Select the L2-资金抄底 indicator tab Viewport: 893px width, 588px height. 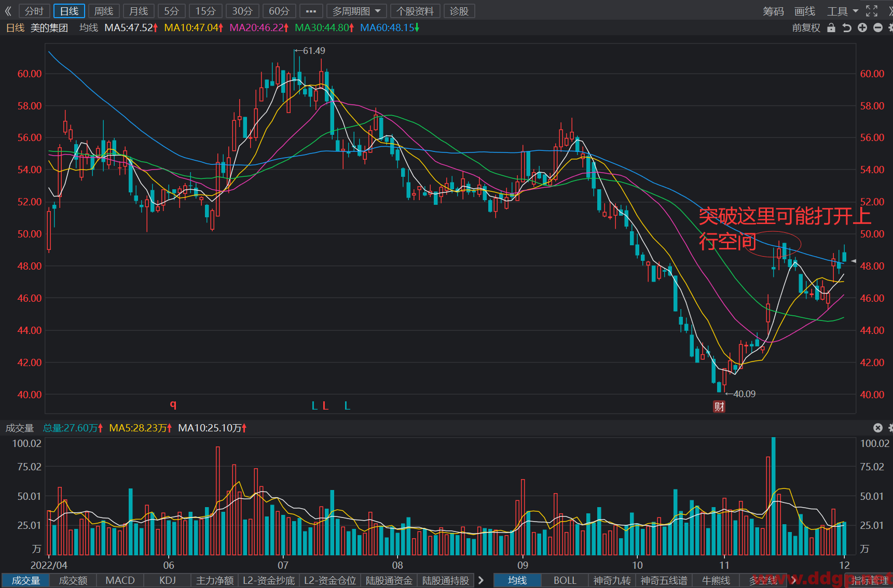click(x=269, y=580)
